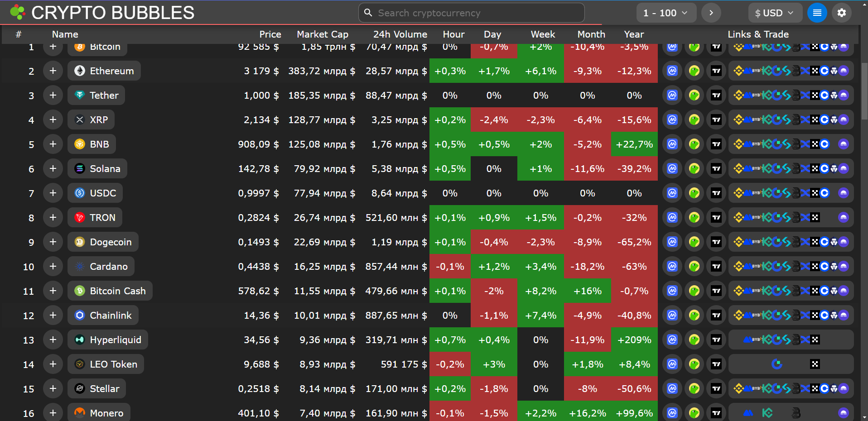Open CoinMarketCap link for Ethereum
868x421 pixels.
pyautogui.click(x=672, y=71)
